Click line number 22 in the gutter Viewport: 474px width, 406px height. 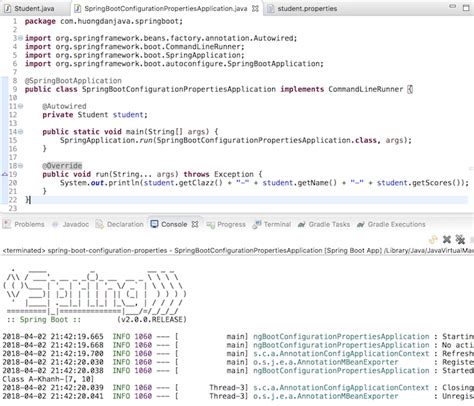point(12,200)
